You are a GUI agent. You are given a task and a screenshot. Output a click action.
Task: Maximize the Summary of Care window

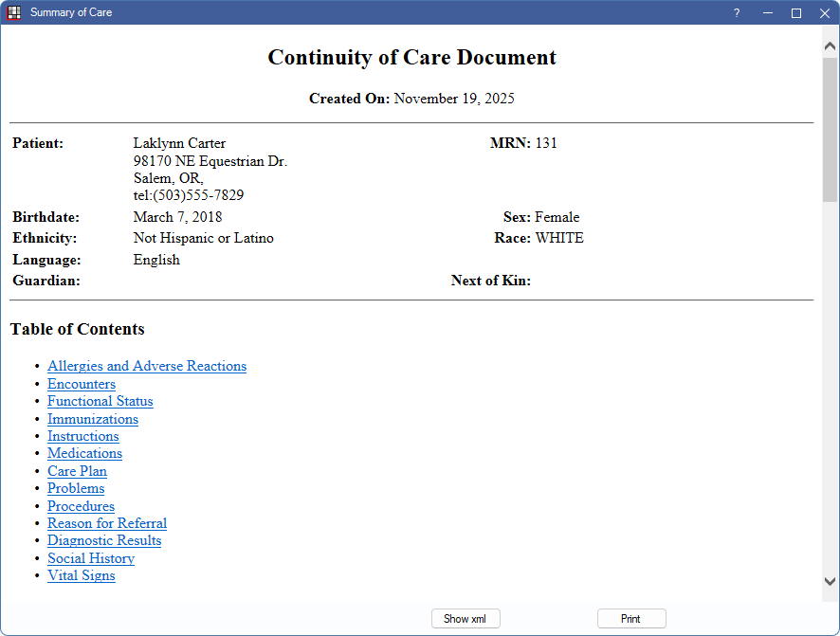click(796, 12)
